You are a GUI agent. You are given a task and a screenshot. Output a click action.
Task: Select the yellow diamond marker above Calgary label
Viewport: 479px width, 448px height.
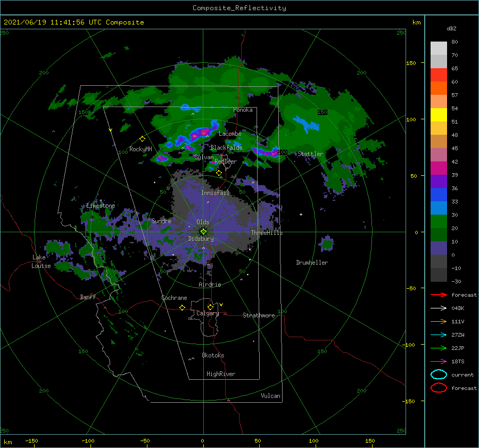(210, 307)
